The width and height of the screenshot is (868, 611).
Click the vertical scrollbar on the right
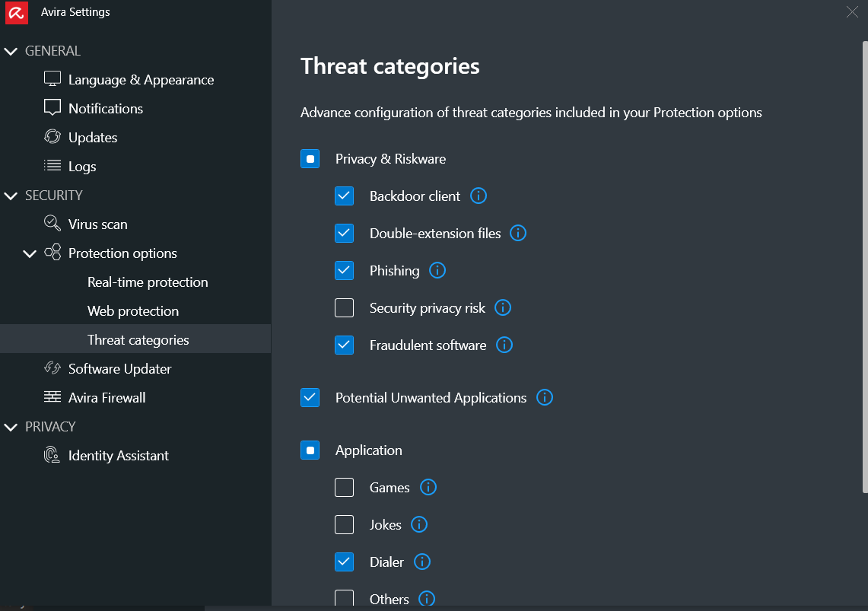tap(864, 266)
